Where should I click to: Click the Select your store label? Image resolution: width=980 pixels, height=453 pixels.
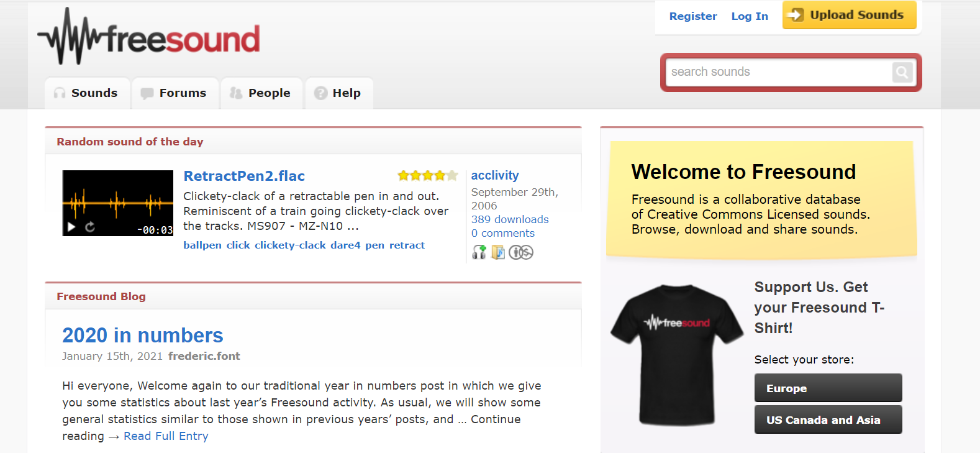(804, 360)
